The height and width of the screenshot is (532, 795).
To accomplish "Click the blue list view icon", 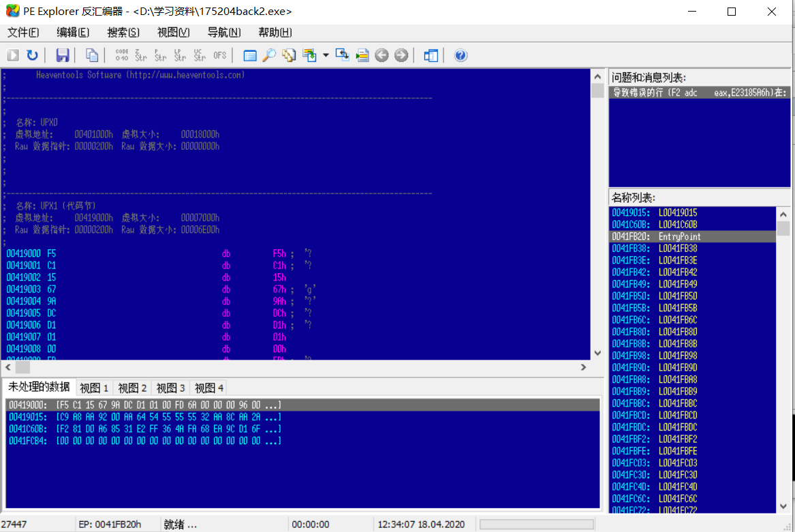I will click(x=250, y=55).
